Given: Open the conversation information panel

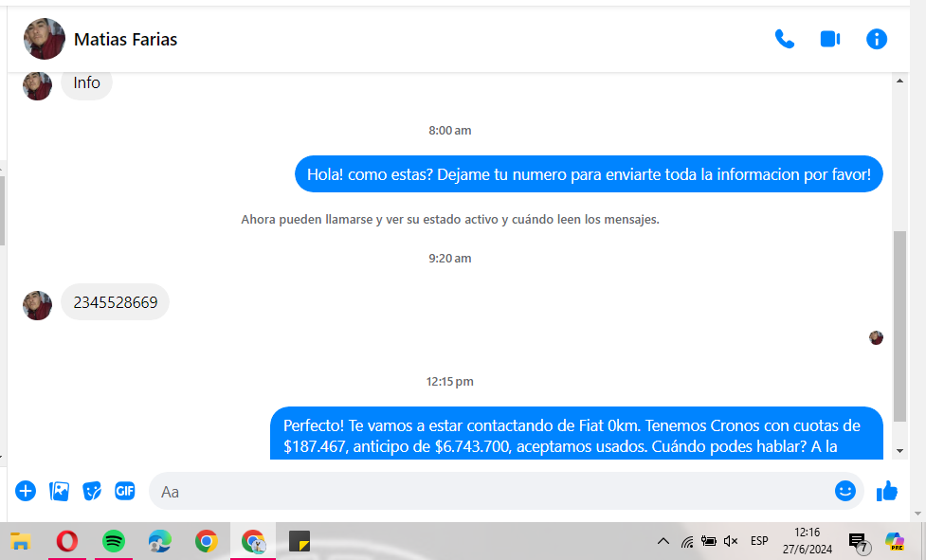Looking at the screenshot, I should tap(877, 39).
